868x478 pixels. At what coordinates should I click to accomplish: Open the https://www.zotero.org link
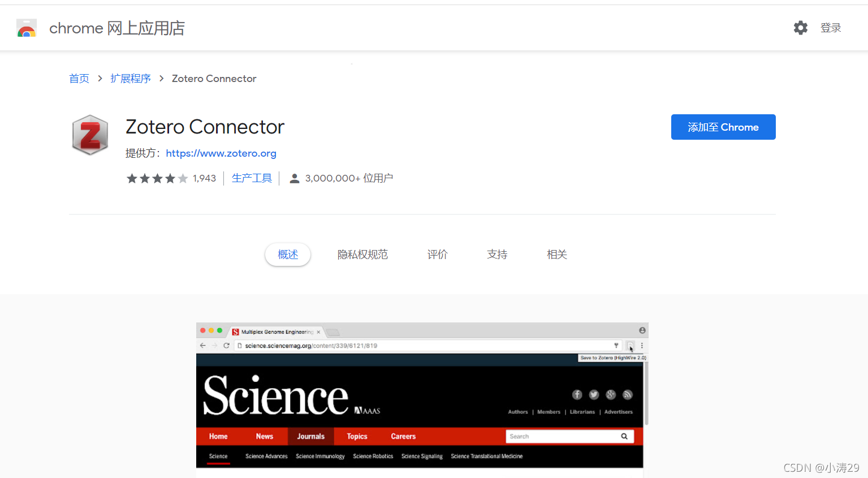click(x=221, y=153)
